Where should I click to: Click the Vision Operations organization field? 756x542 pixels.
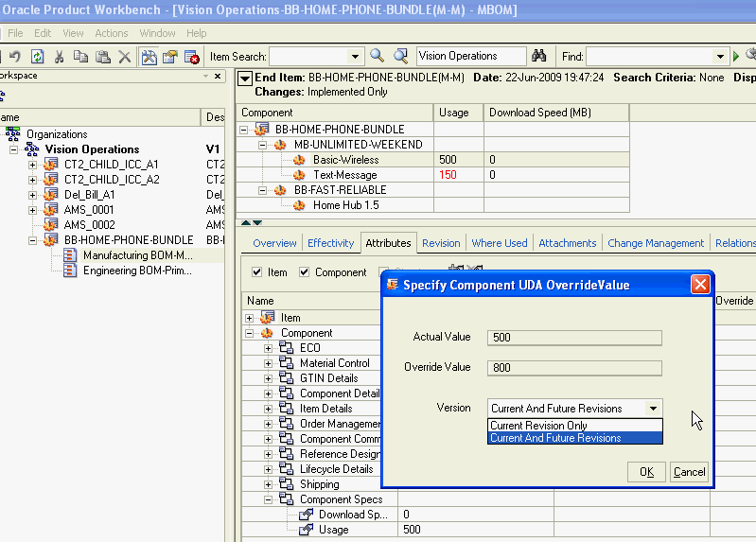click(471, 56)
